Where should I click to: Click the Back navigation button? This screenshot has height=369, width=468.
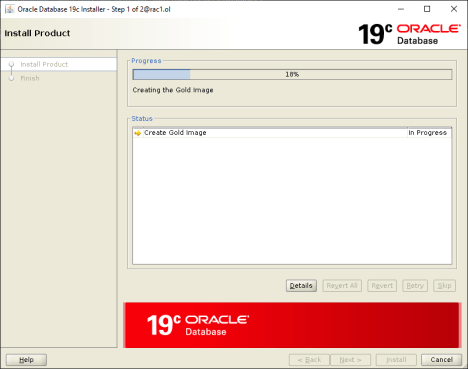coord(309,360)
